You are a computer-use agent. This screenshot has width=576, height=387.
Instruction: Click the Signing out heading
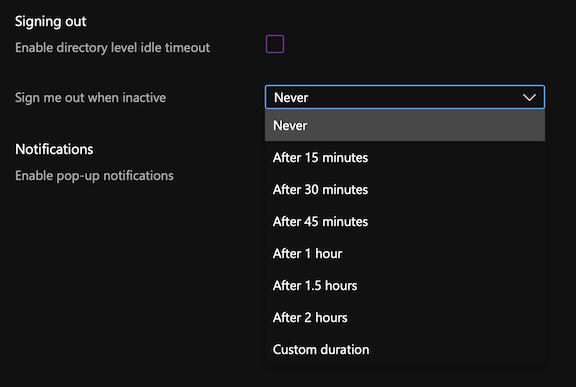point(51,22)
